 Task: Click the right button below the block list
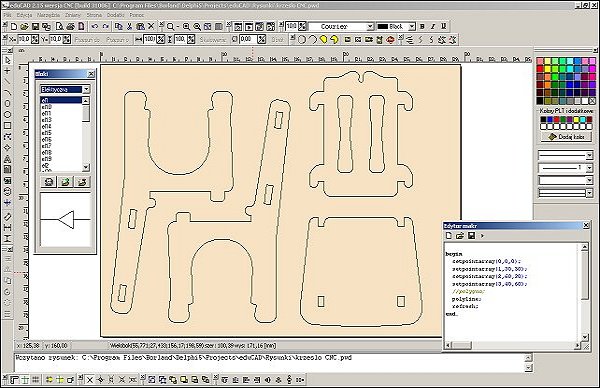click(x=82, y=182)
